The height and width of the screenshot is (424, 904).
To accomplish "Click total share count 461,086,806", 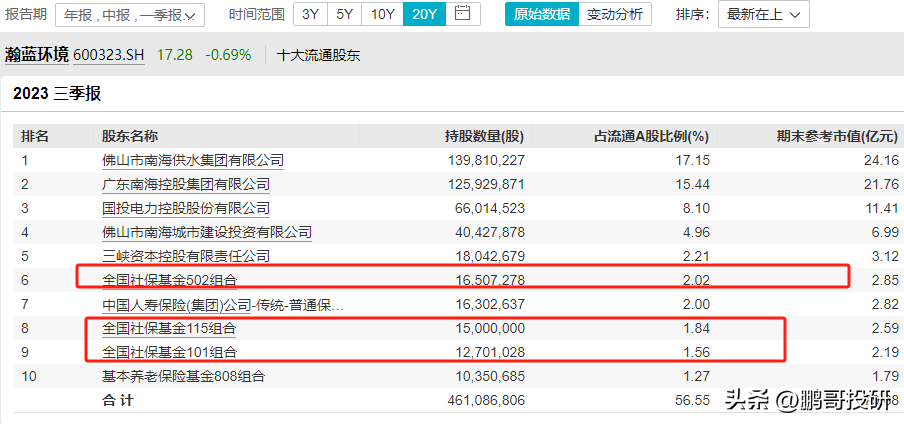I will [485, 400].
